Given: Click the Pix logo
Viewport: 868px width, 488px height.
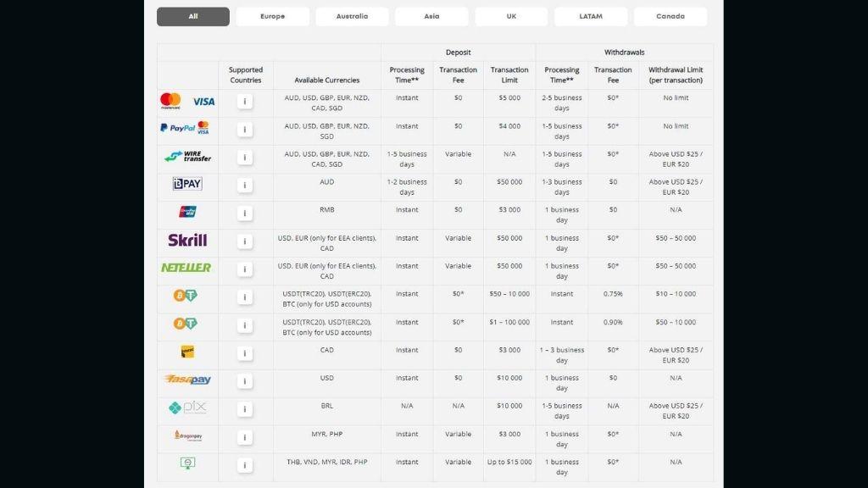Looking at the screenshot, I should click(187, 408).
